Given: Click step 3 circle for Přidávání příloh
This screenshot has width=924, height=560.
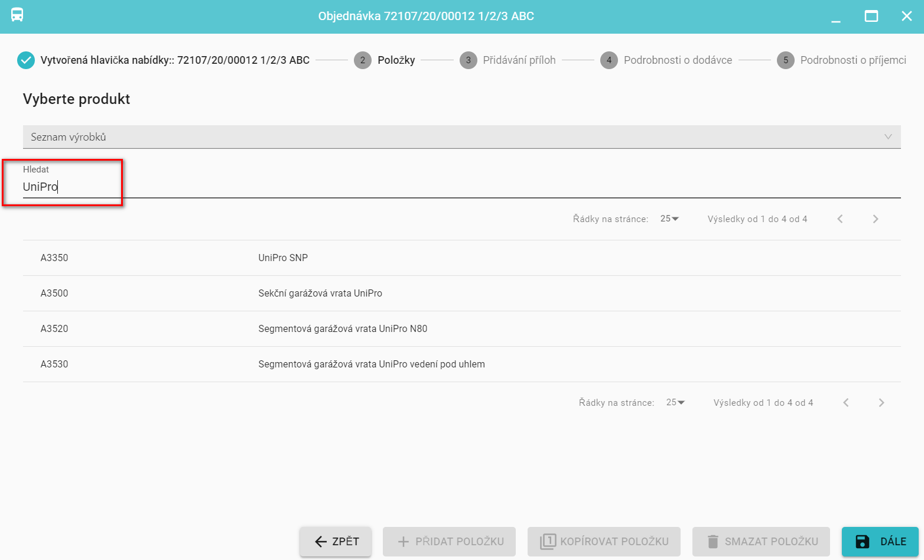Looking at the screenshot, I should [x=468, y=60].
